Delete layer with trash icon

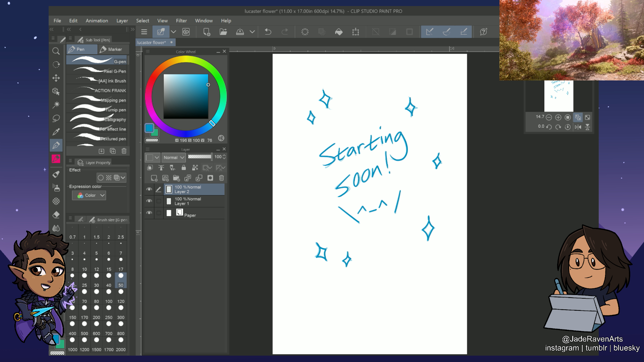pyautogui.click(x=221, y=178)
